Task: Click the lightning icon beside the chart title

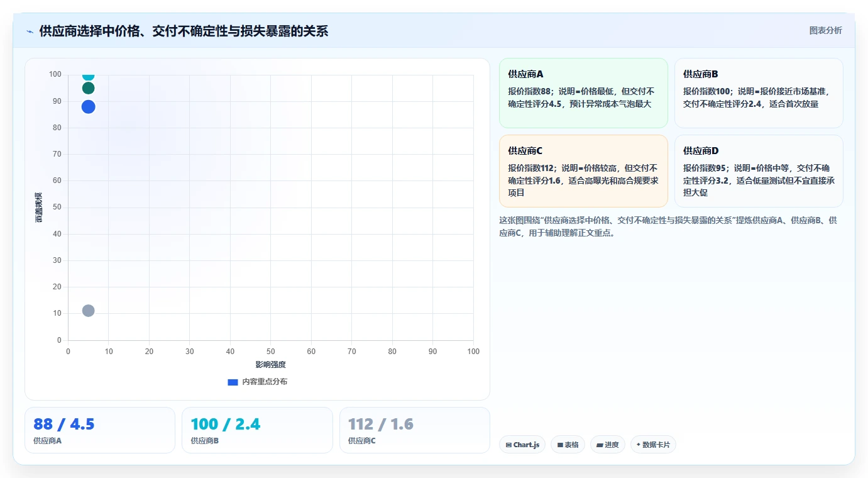Action: (30, 31)
